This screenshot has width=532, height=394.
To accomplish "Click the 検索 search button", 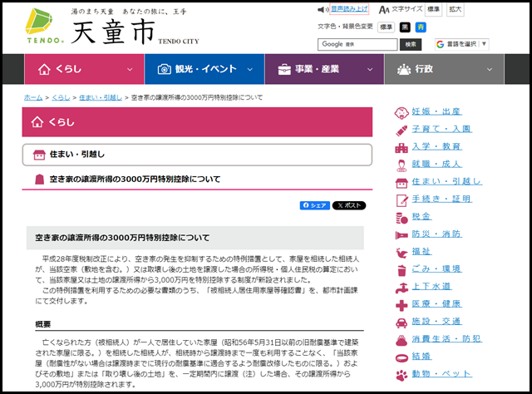I will click(x=411, y=44).
